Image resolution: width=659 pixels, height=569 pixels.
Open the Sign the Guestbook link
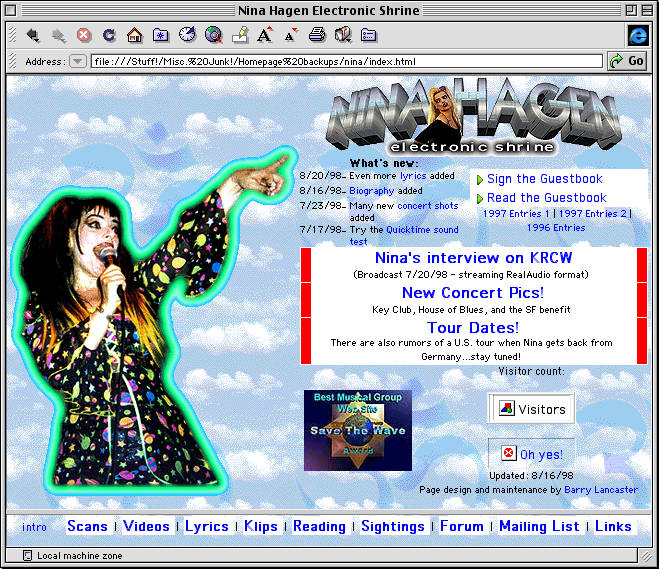pyautogui.click(x=544, y=179)
